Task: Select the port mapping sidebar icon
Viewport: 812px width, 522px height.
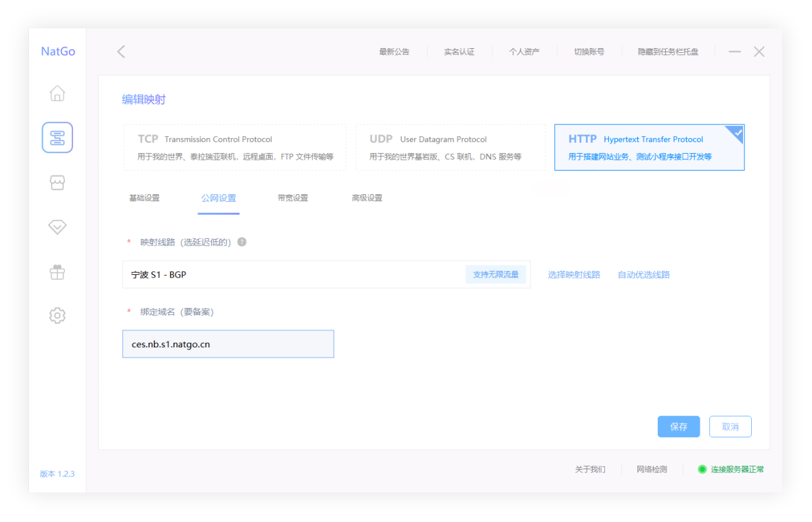Action: click(58, 137)
